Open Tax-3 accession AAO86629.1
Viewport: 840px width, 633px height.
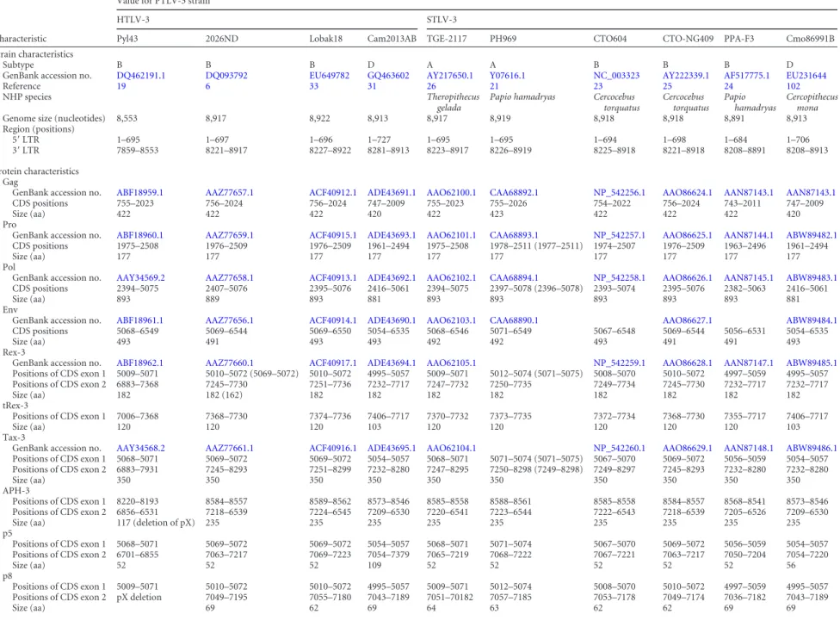click(x=688, y=448)
